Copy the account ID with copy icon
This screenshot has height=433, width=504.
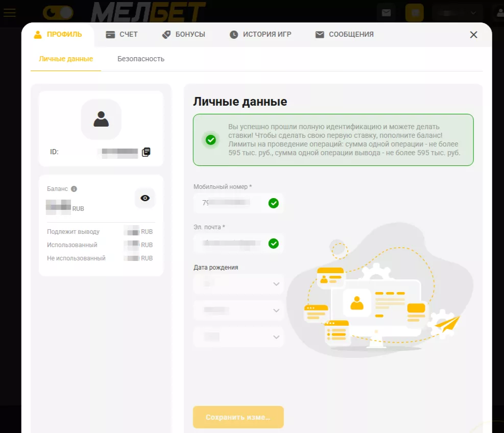coord(146,152)
